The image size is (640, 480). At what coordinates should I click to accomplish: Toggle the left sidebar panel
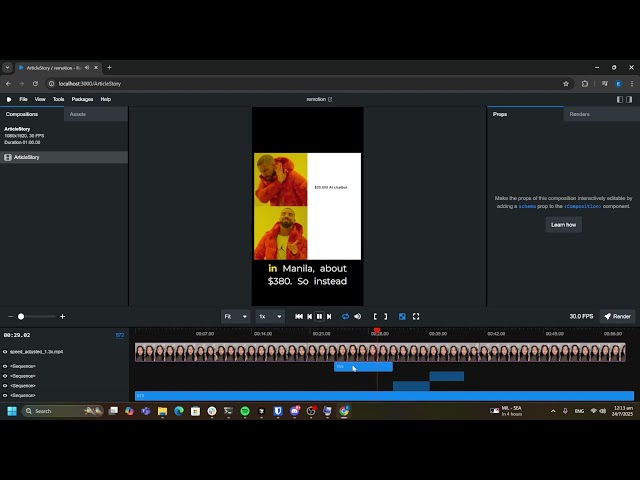[620, 99]
